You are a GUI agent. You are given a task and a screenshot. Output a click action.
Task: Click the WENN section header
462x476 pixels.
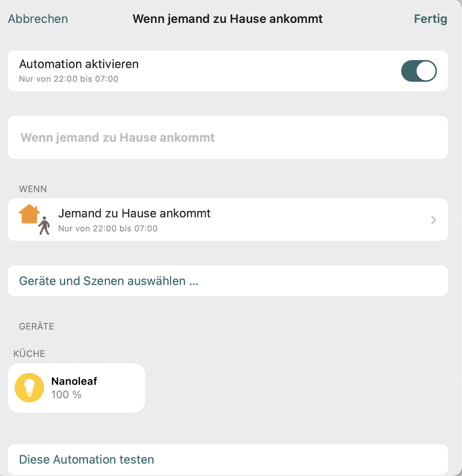tap(33, 189)
